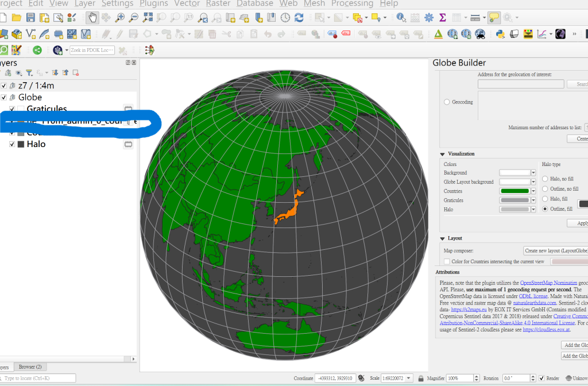
Task: Click the Temporal Controller clock icon
Action: point(285,18)
